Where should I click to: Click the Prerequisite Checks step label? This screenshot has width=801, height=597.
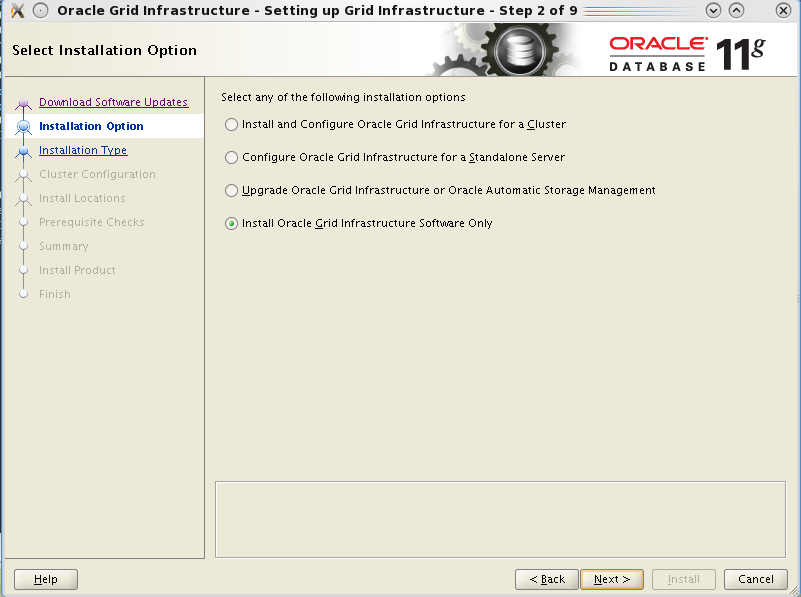coord(91,222)
